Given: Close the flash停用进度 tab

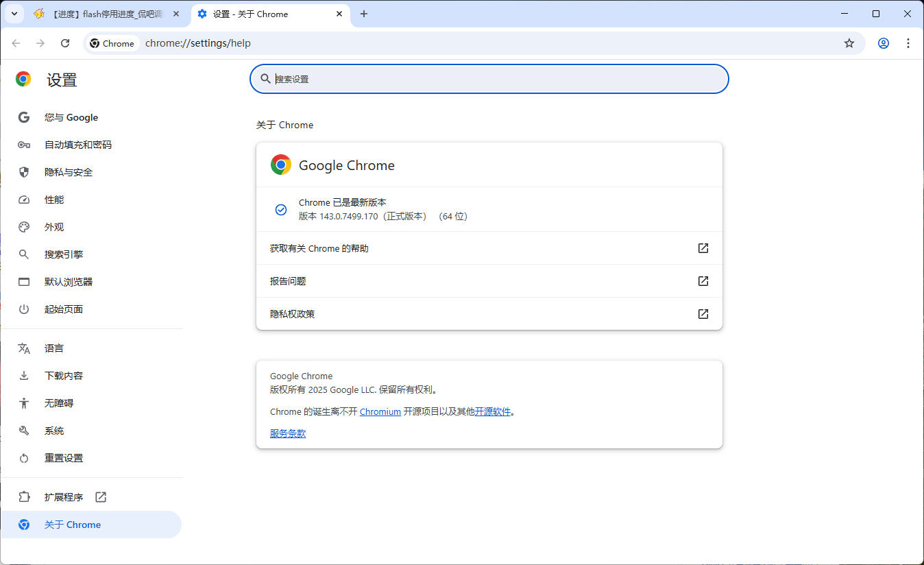Looking at the screenshot, I should pos(176,14).
